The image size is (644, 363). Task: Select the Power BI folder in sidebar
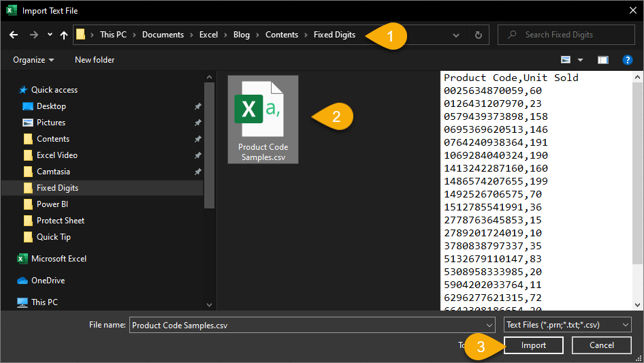tap(52, 204)
